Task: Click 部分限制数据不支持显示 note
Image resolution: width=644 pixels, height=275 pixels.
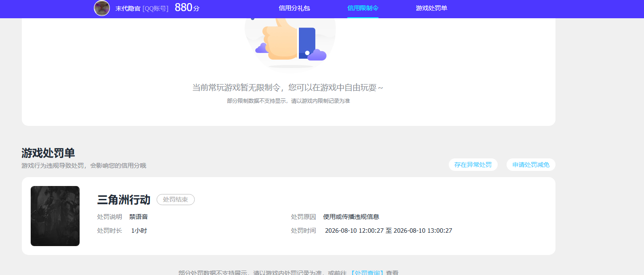Action: pos(288,101)
